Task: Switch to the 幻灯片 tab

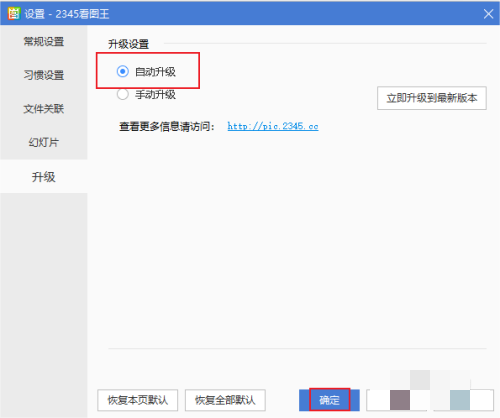Action: tap(44, 142)
